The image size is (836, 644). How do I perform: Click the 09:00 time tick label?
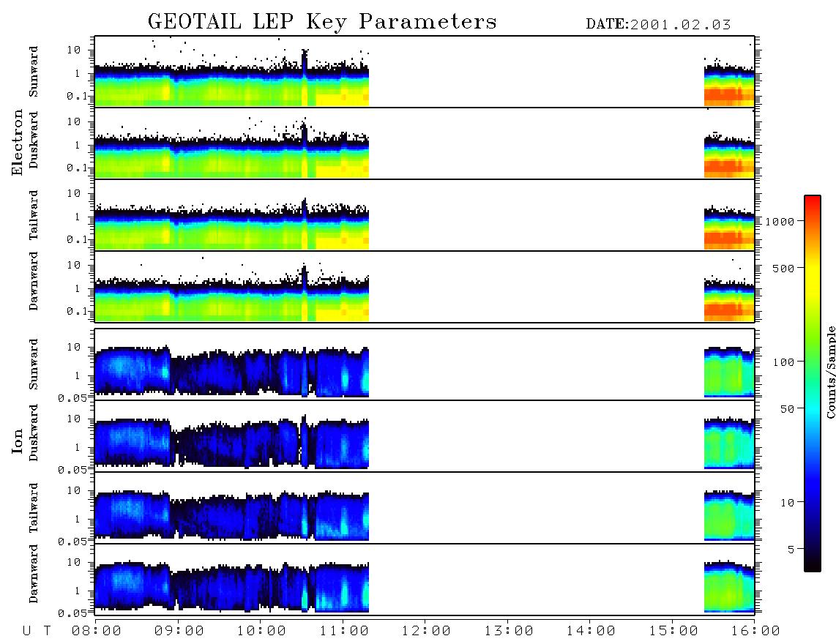point(179,631)
